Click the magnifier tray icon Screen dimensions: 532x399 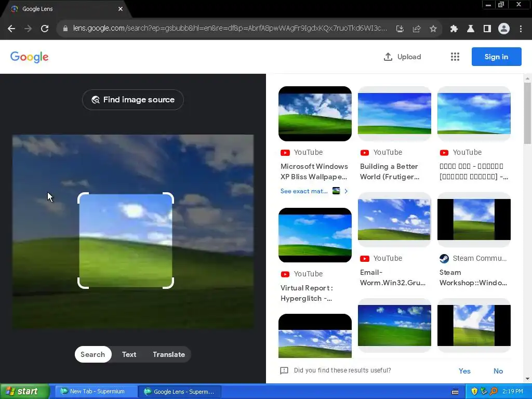coord(494,391)
